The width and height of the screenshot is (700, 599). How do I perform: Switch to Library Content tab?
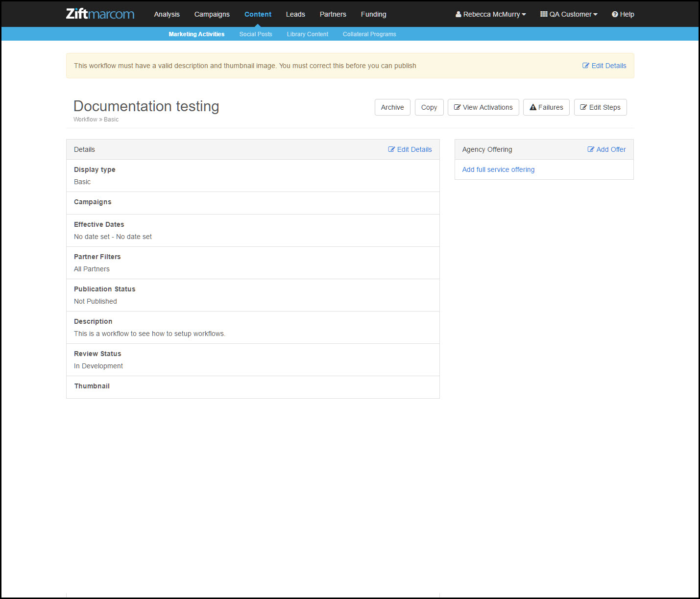tap(308, 34)
